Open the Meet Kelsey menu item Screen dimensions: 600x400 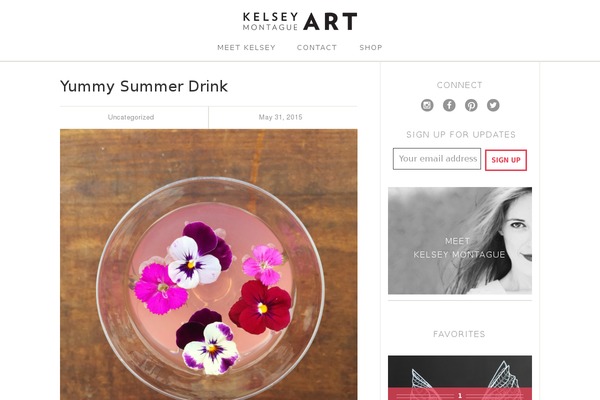point(246,47)
